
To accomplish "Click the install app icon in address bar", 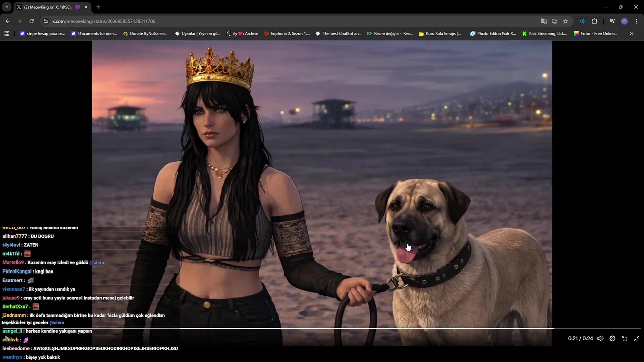I will coord(554,21).
